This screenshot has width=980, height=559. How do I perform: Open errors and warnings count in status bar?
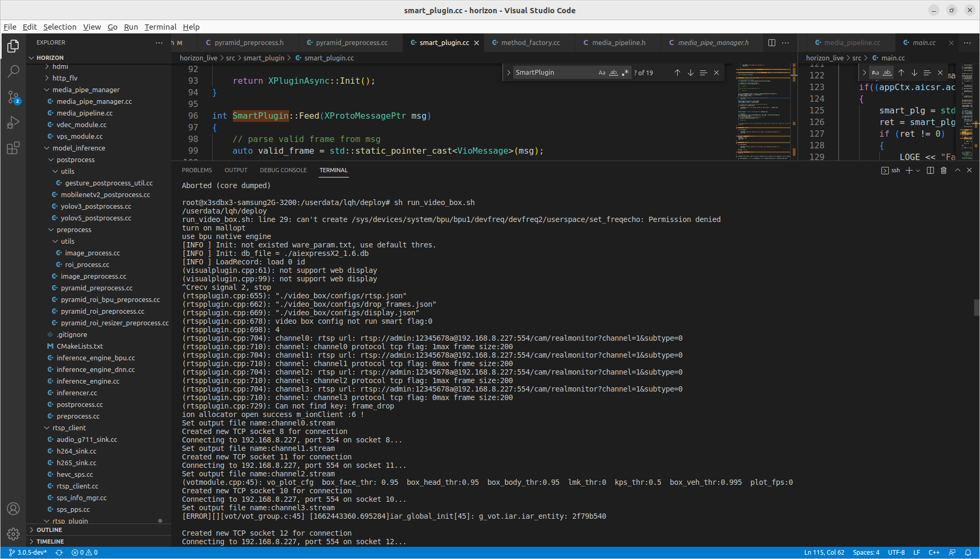tap(85, 553)
